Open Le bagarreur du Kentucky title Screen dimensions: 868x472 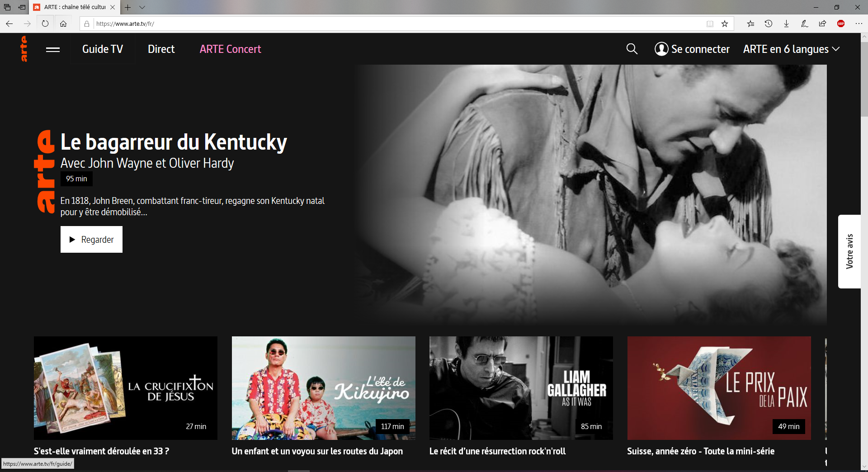point(174,142)
